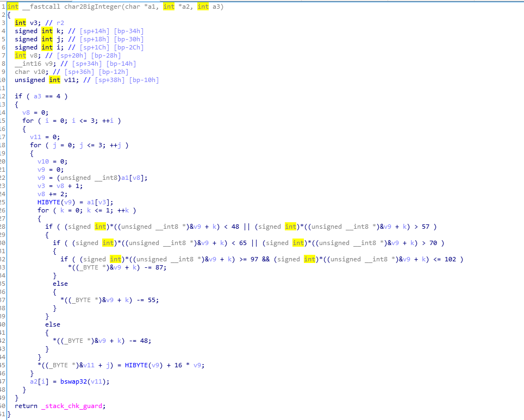Click parameter a1 in the function signature
The width and height of the screenshot is (524, 420).
pos(152,7)
